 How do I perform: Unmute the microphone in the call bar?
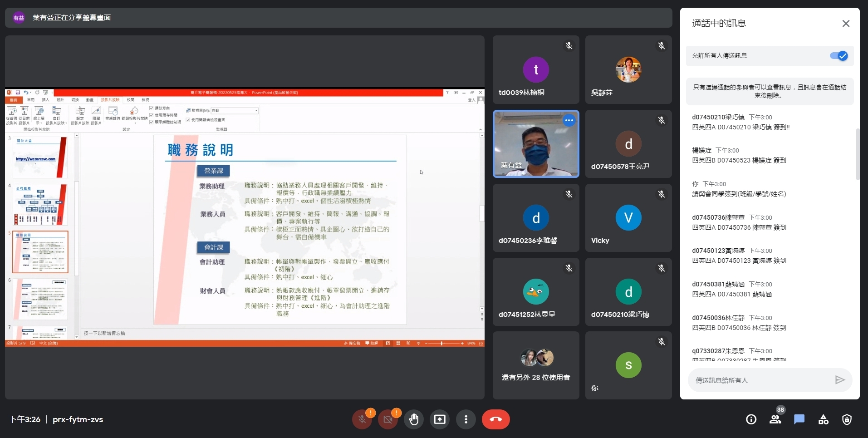coord(362,419)
